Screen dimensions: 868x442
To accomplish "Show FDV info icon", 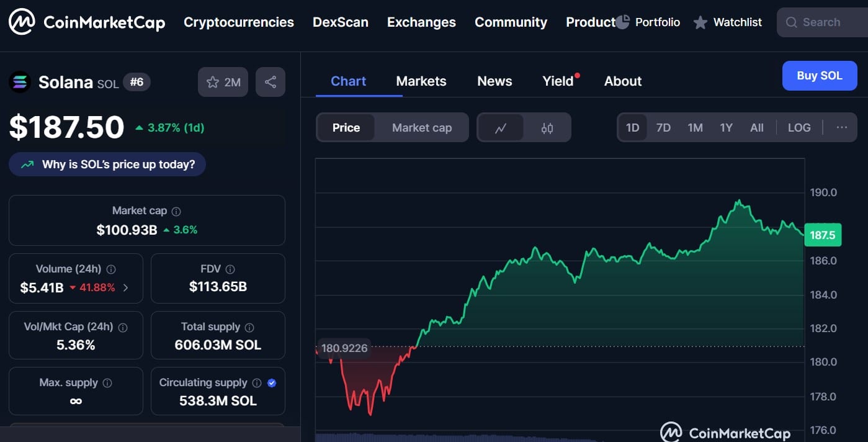I will (230, 269).
